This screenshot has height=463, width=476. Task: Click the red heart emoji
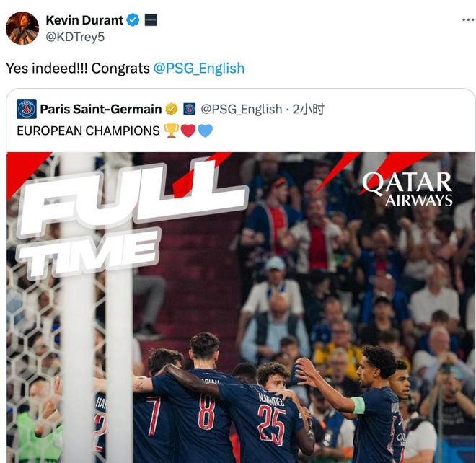coord(188,131)
